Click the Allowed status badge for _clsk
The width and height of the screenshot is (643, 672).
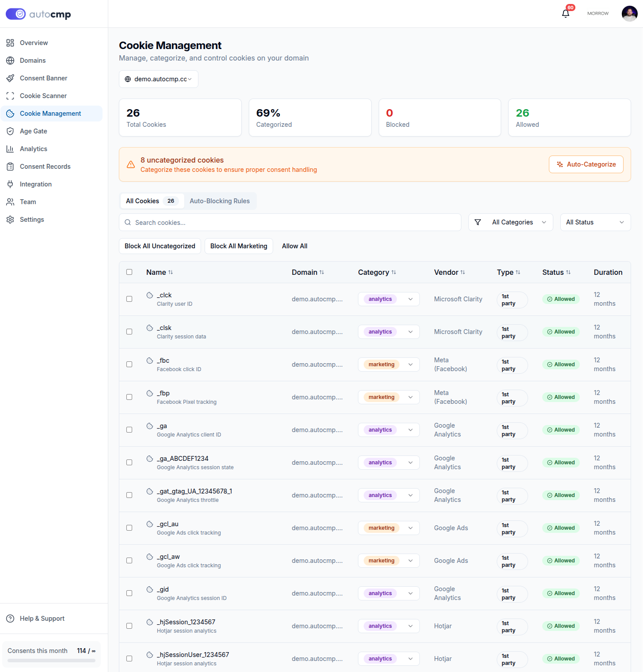561,332
